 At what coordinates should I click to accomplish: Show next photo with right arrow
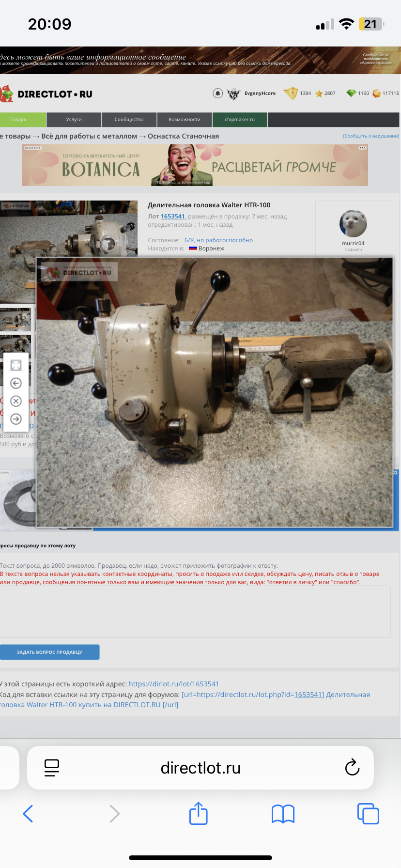16,419
